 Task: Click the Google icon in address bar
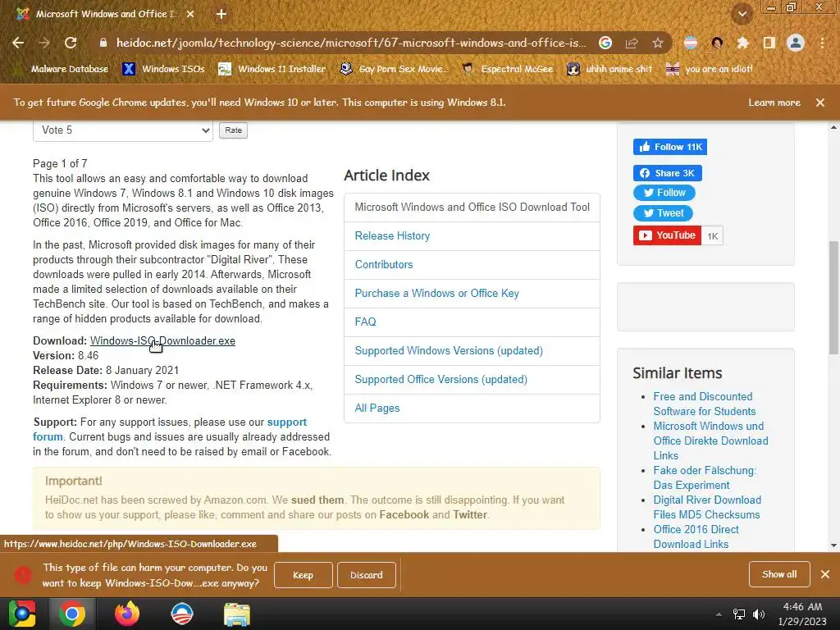(605, 43)
